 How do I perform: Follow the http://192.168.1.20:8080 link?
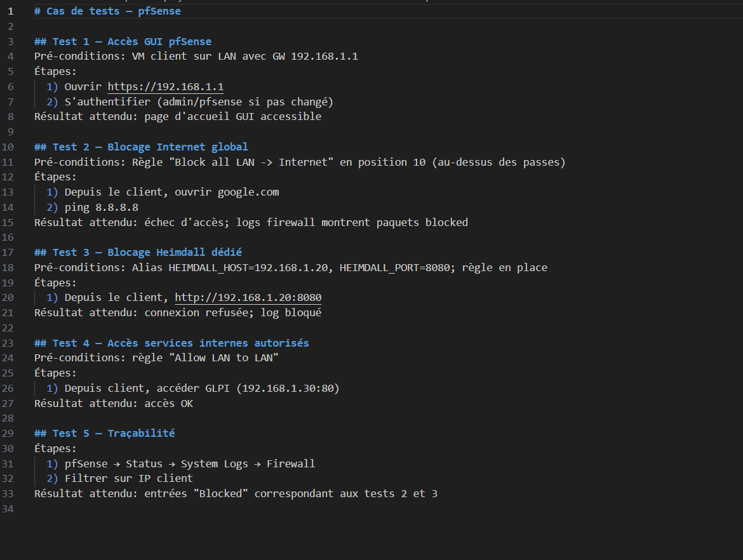point(248,298)
